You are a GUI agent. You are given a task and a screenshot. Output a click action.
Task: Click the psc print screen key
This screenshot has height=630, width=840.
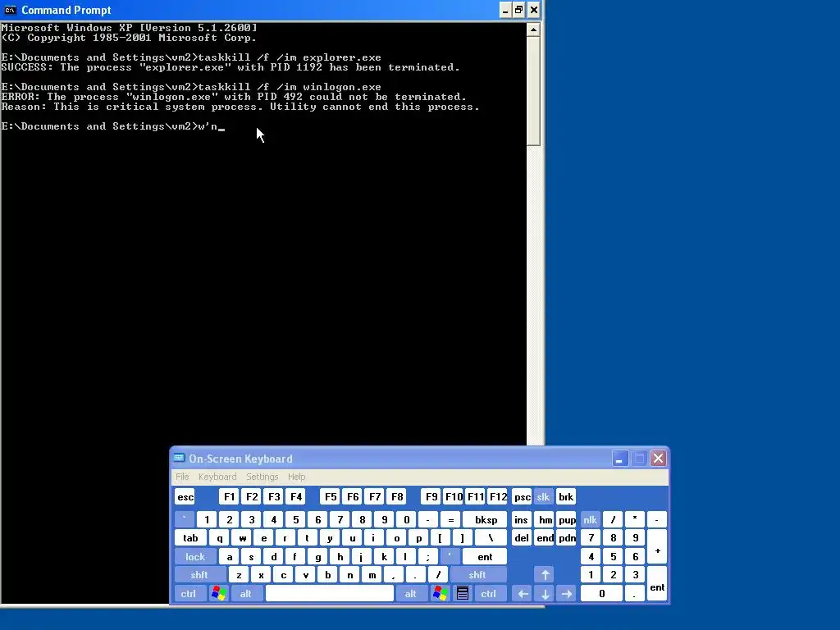(523, 496)
